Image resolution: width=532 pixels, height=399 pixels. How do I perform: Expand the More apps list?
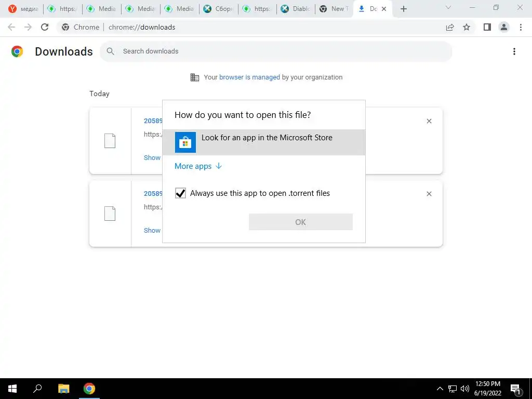198,166
